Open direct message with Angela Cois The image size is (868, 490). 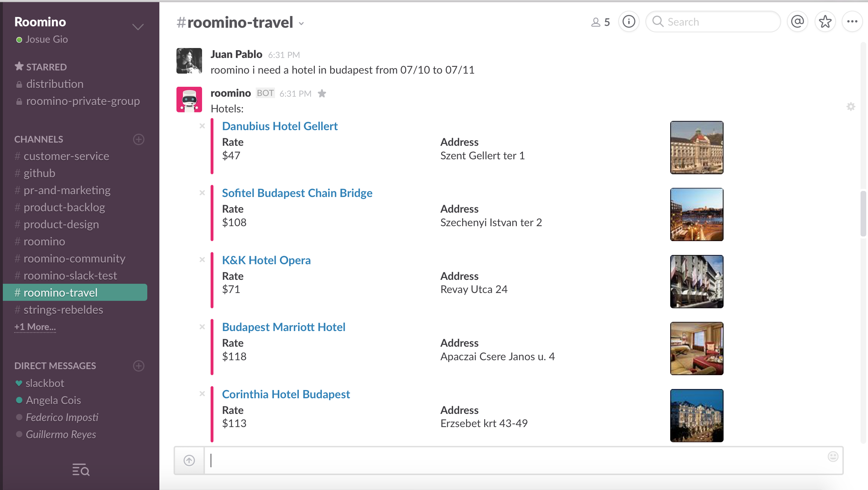[53, 400]
